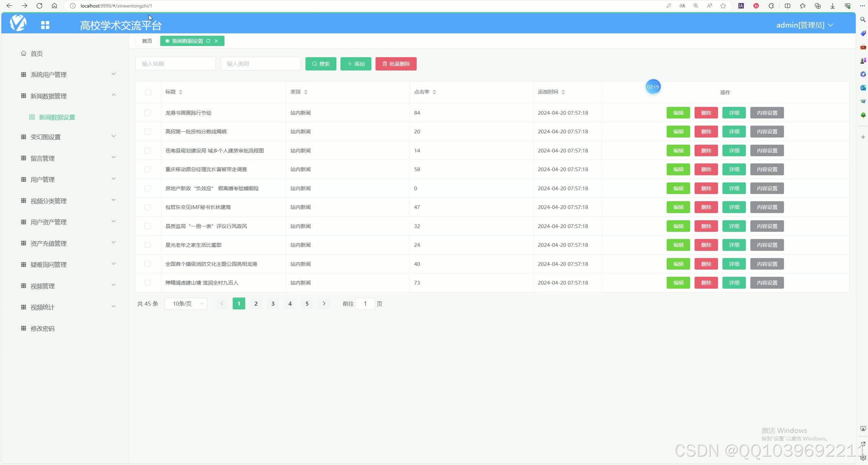Viewport: 868px width, 465px height.
Task: Go to next page arrow in pagination
Action: [x=324, y=303]
